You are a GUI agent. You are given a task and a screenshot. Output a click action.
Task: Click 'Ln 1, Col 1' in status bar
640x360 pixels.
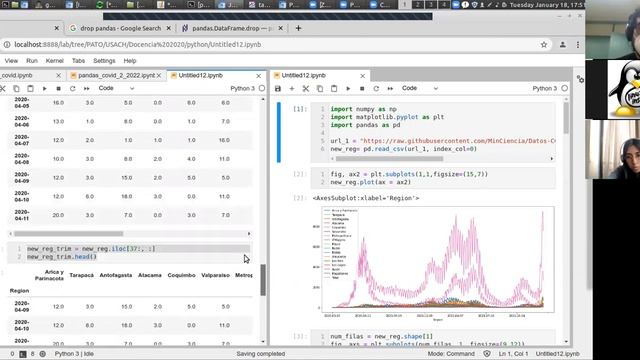[x=513, y=354]
